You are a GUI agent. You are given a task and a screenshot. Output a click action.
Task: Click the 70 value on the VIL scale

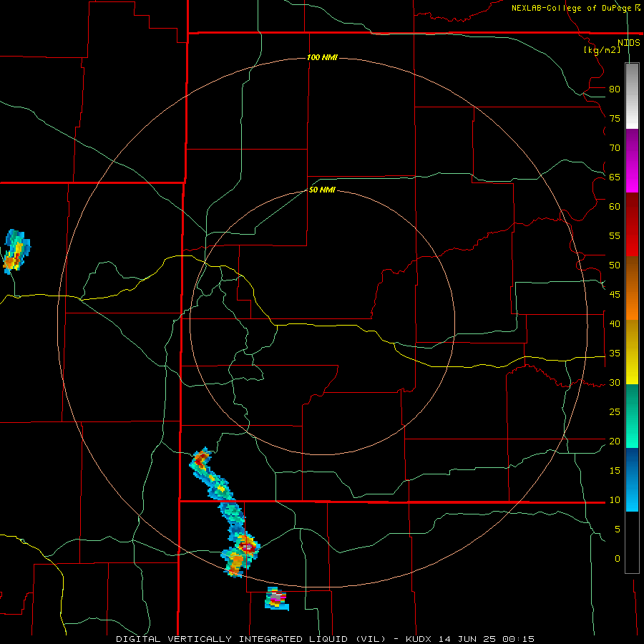(615, 148)
